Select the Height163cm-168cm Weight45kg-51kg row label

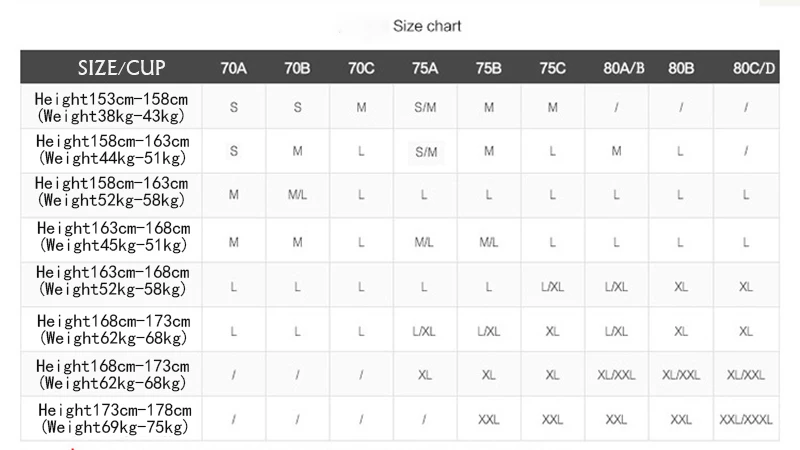[113, 237]
